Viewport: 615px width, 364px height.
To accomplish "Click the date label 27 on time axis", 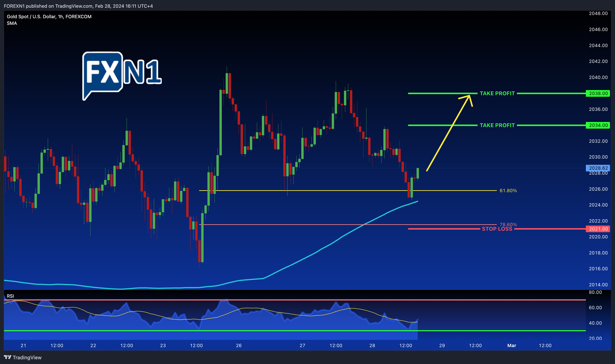I will (303, 345).
